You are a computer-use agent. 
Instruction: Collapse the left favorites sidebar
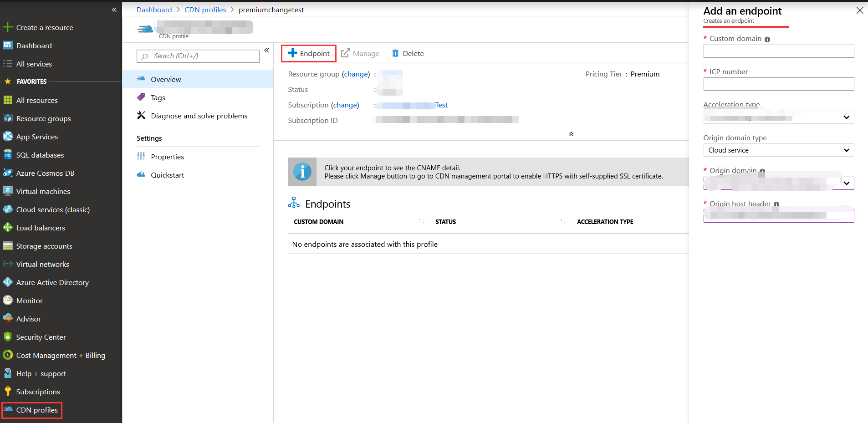click(x=114, y=10)
